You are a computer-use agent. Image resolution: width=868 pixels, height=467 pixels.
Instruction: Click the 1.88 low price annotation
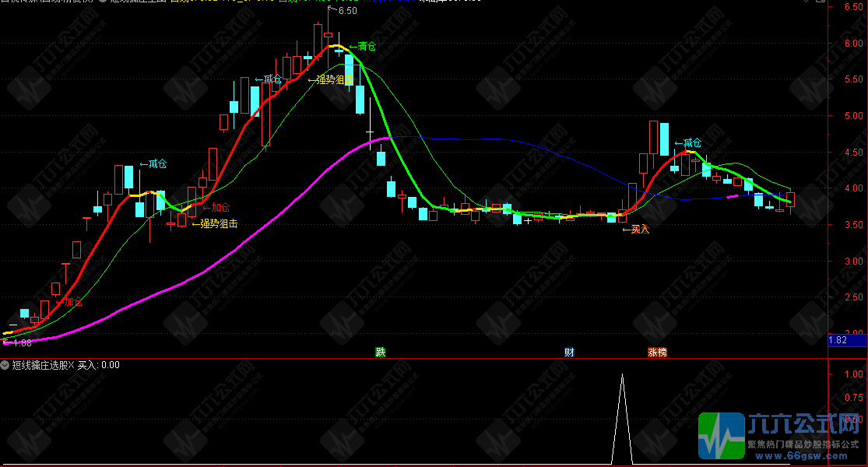pyautogui.click(x=18, y=343)
